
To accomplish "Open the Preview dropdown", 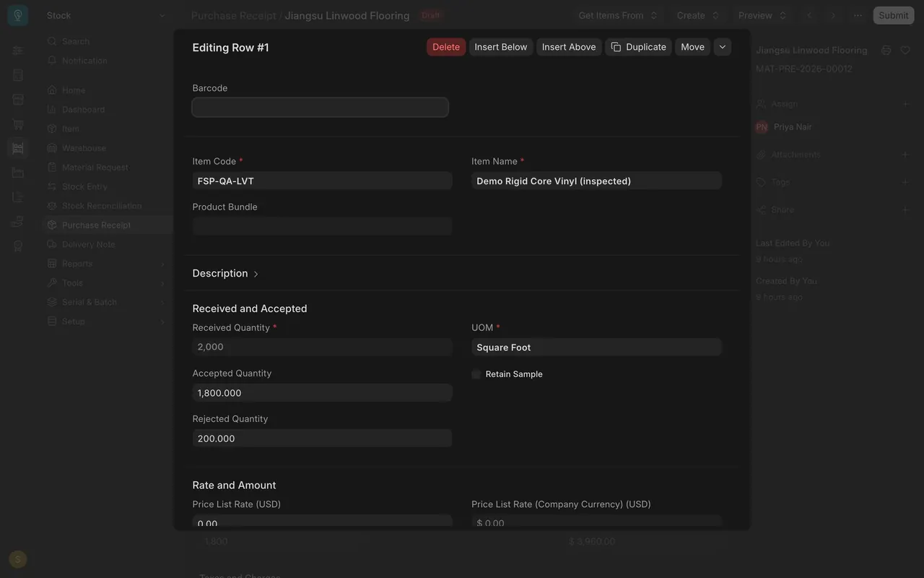I will click(x=762, y=15).
